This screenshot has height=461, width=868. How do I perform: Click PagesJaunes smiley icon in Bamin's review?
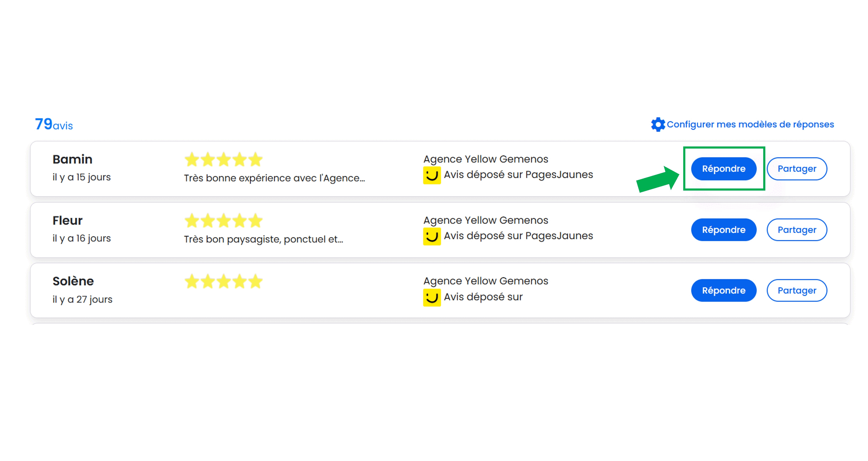(x=432, y=175)
